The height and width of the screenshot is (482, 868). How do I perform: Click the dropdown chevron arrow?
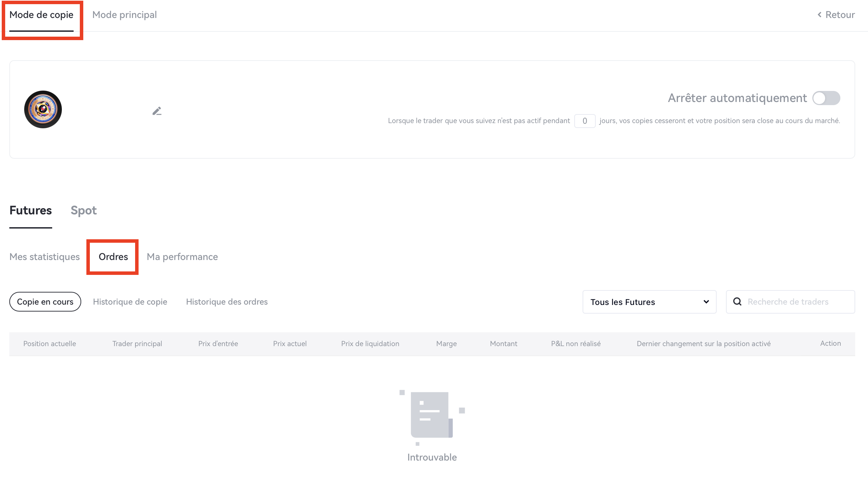[x=706, y=302]
